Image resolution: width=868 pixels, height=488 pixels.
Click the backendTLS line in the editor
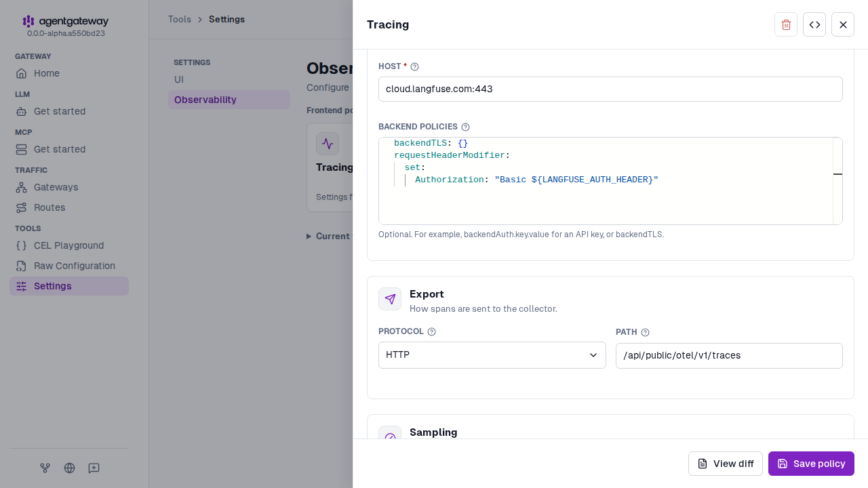431,143
